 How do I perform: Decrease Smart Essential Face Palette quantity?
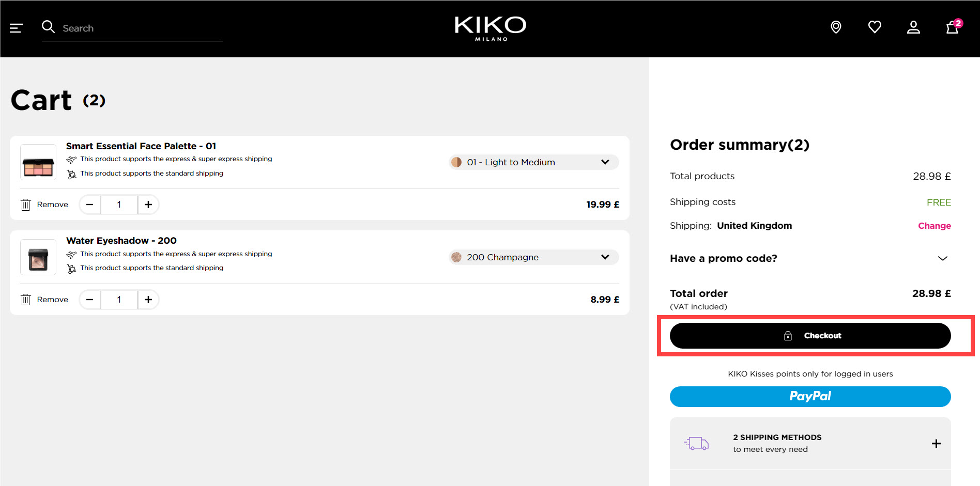pos(90,205)
